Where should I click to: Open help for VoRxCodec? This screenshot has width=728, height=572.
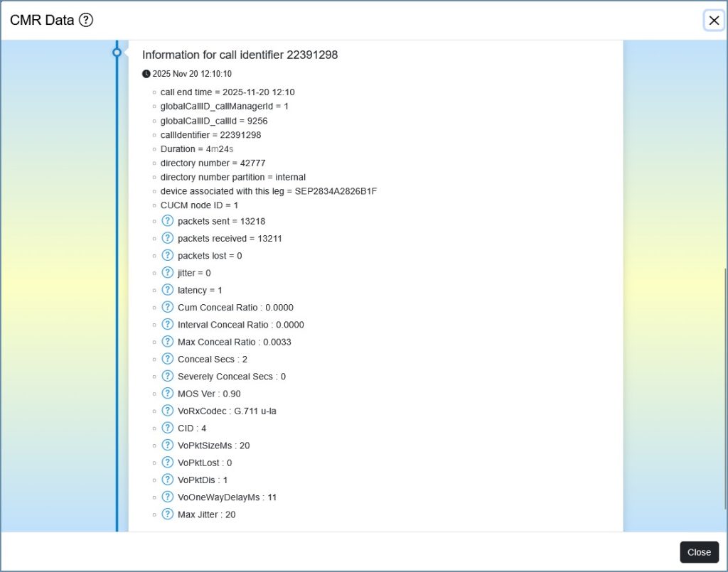click(x=168, y=411)
